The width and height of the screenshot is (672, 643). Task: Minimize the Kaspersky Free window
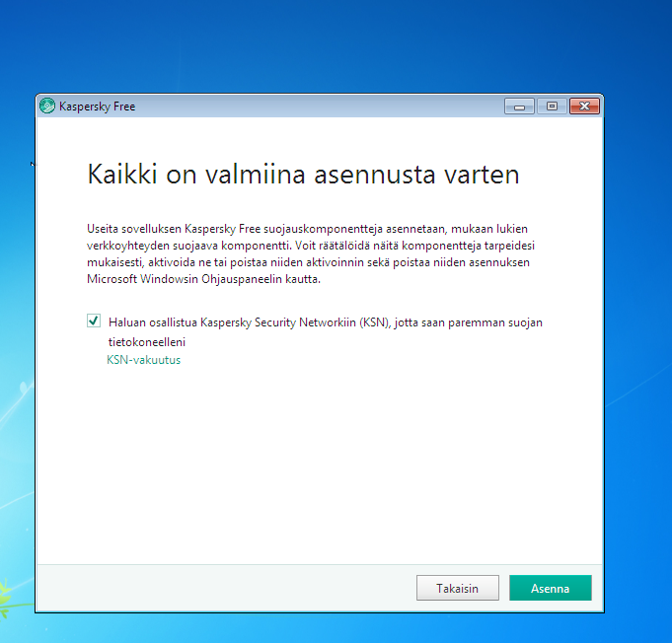tap(519, 107)
